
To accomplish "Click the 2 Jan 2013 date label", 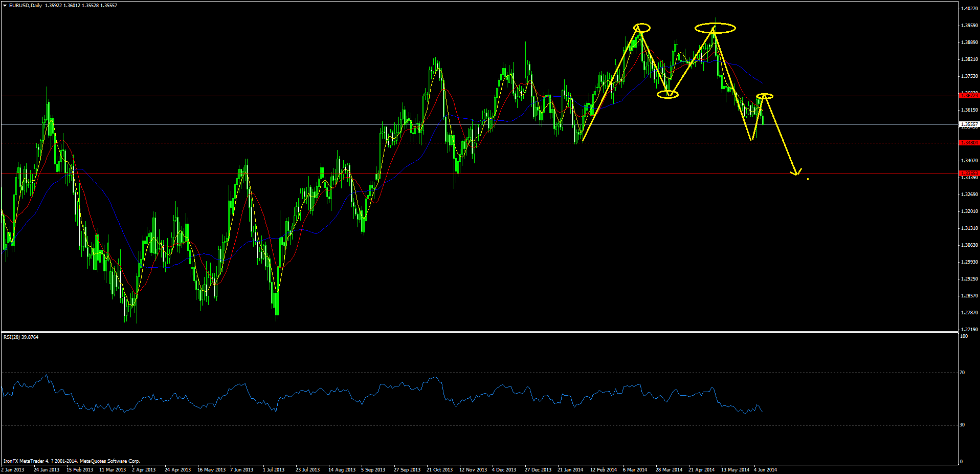I will tap(13, 470).
